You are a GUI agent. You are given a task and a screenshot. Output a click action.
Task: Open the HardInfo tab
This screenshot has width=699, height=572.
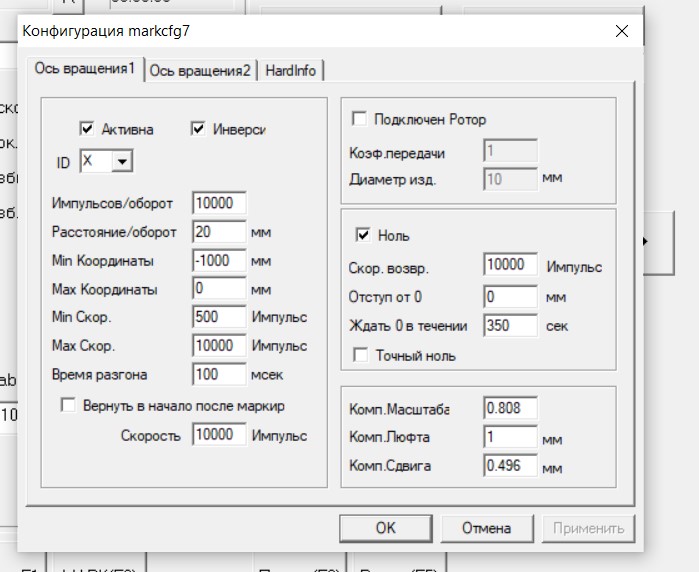coord(291,70)
